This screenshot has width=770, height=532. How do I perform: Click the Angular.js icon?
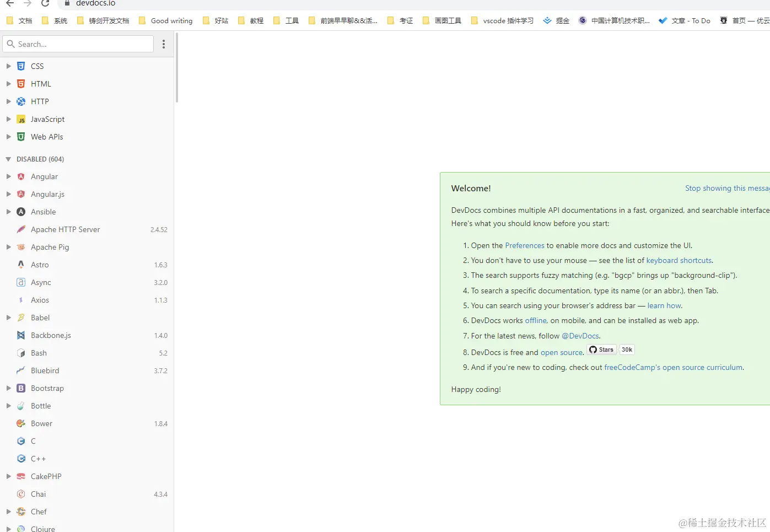pyautogui.click(x=21, y=194)
